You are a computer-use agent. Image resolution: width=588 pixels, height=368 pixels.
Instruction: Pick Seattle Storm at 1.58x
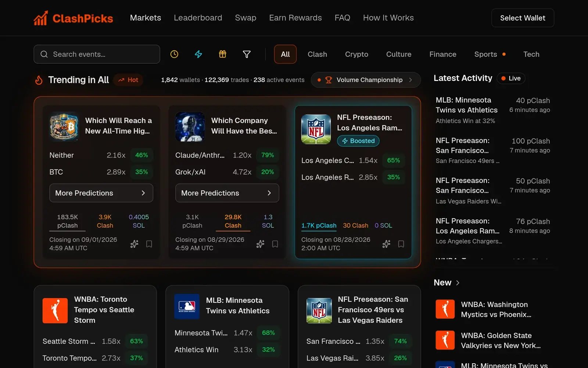coord(95,341)
